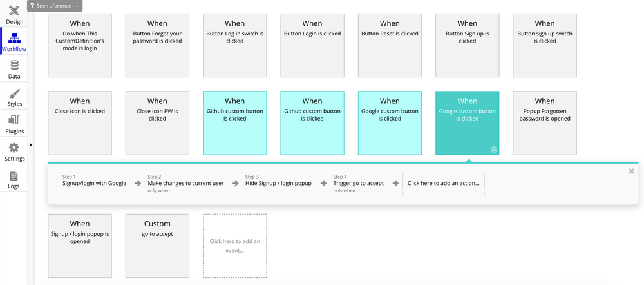The image size is (644, 285).
Task: Open Step 3 Hide Signup / login popup
Action: pos(278,183)
